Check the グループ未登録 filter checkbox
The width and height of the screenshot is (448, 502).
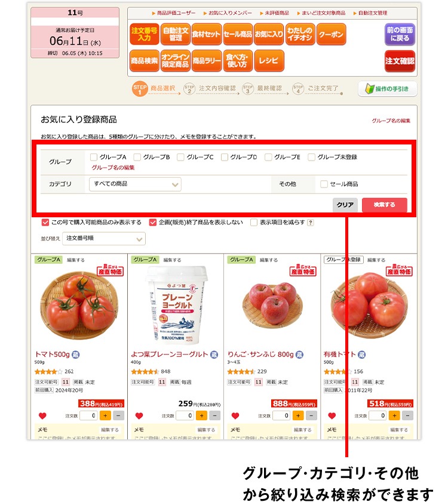point(311,157)
